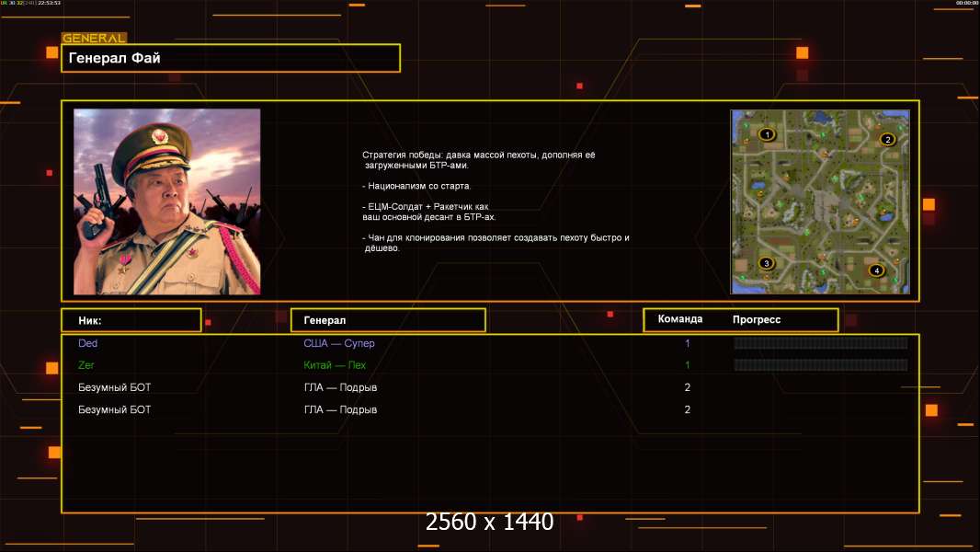The height and width of the screenshot is (552, 980).
Task: Click team number 1 in Zer row
Action: coord(687,365)
